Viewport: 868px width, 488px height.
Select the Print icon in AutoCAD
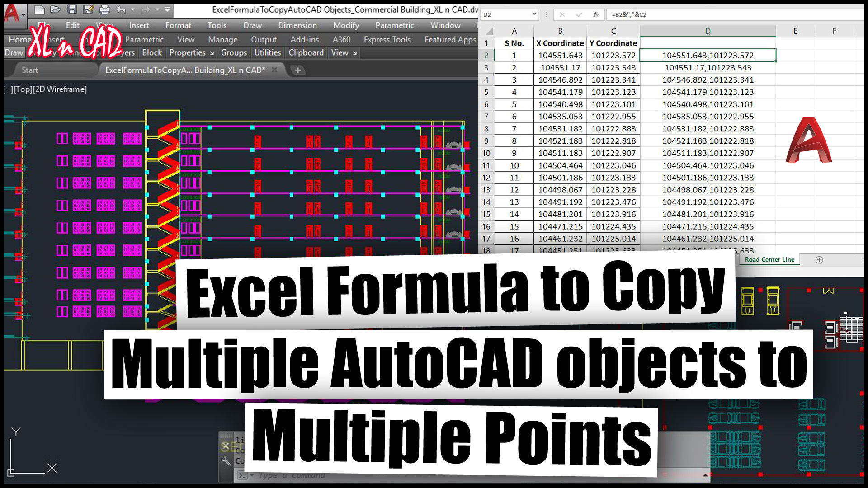coord(104,9)
